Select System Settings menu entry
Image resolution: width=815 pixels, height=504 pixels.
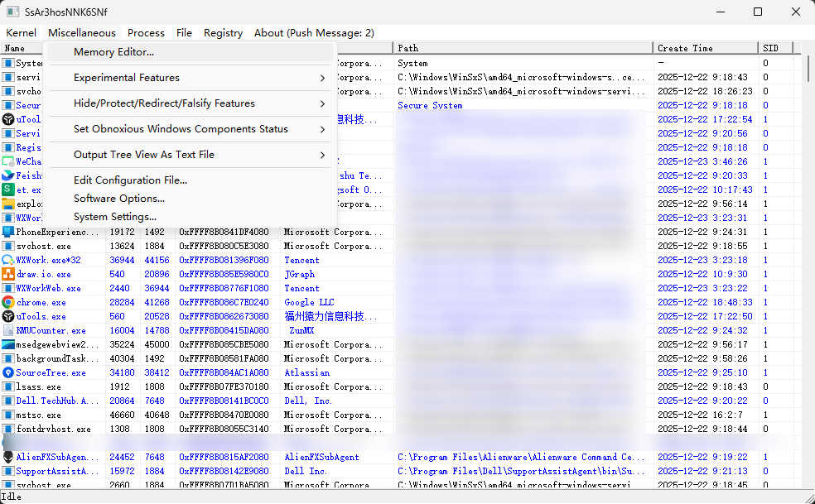click(x=114, y=217)
